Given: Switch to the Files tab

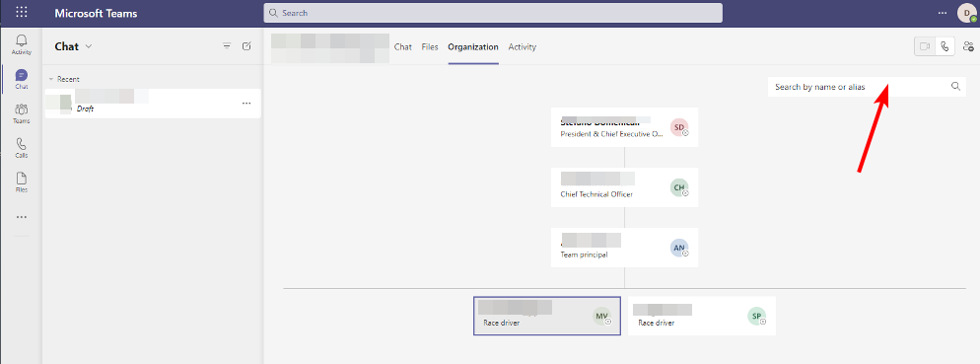Looking at the screenshot, I should pyautogui.click(x=430, y=47).
